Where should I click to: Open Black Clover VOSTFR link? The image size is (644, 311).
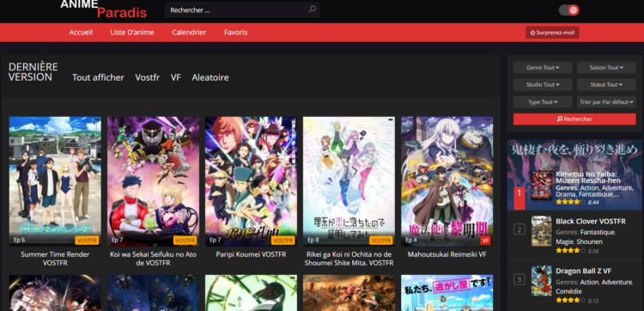point(591,222)
